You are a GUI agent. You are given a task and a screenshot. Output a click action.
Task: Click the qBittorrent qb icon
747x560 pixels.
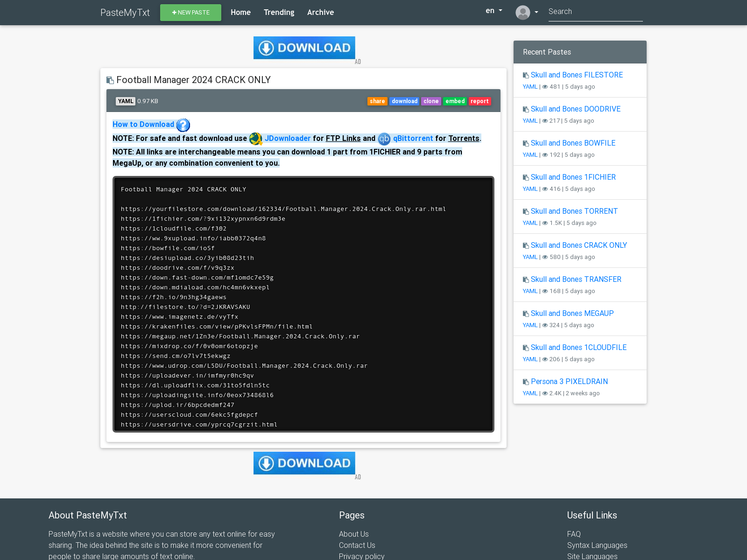point(384,139)
